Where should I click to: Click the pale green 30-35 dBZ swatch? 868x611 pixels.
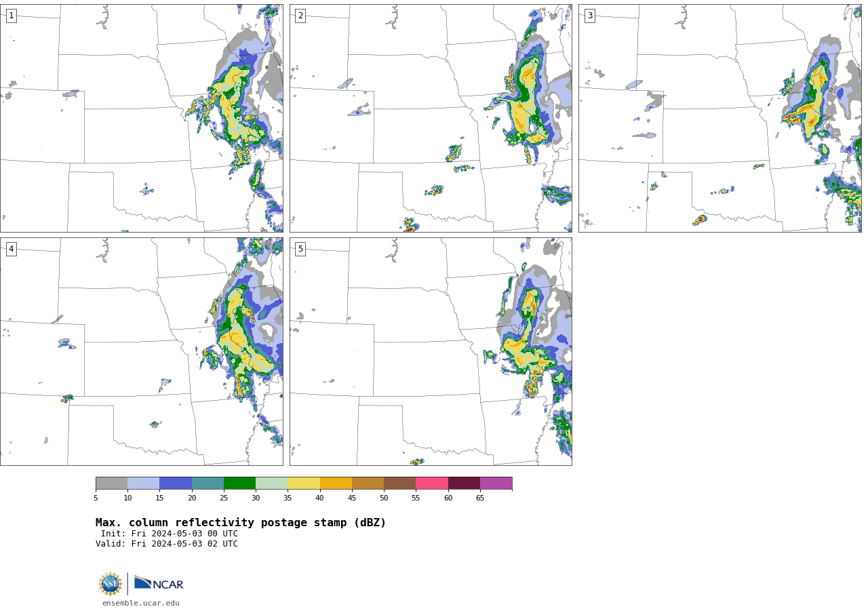click(x=271, y=483)
